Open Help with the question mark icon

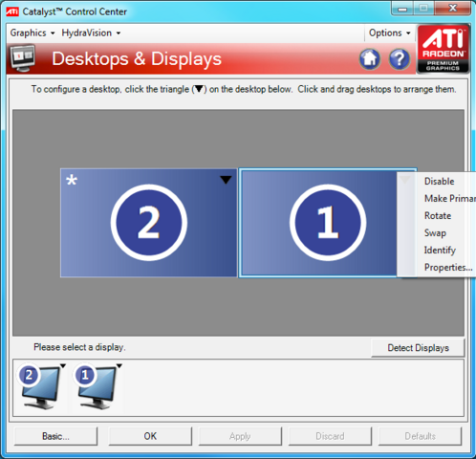tap(400, 59)
